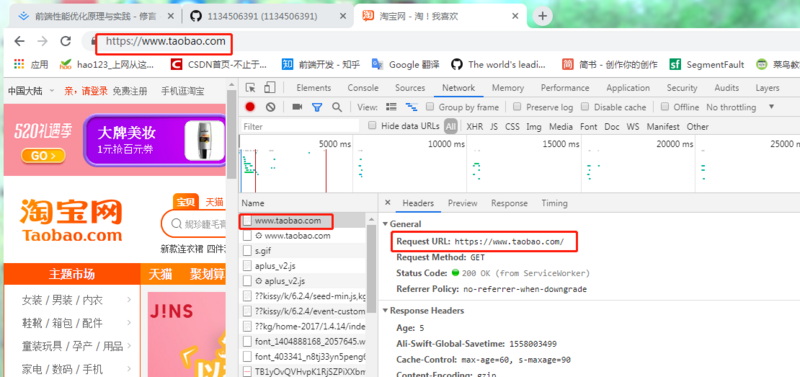Filter requests by Manifest type
The height and width of the screenshot is (377, 800).
tap(663, 126)
